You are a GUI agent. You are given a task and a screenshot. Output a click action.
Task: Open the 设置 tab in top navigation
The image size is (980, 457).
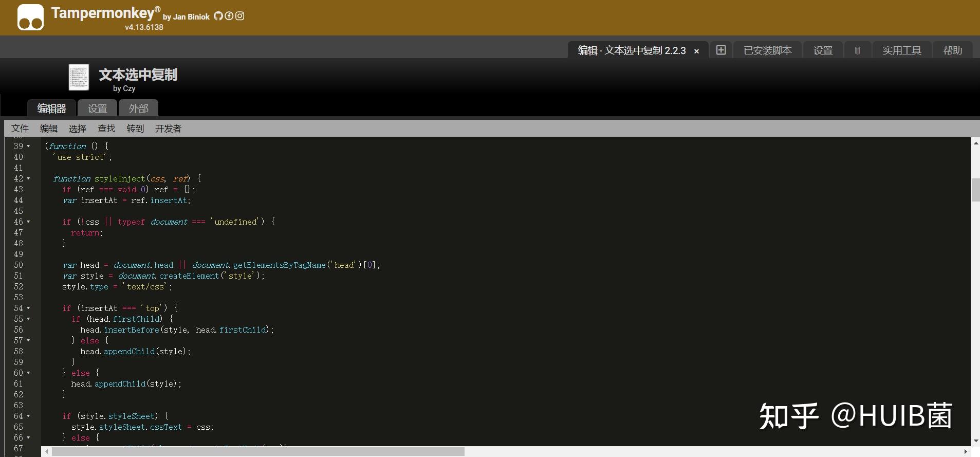tap(823, 50)
